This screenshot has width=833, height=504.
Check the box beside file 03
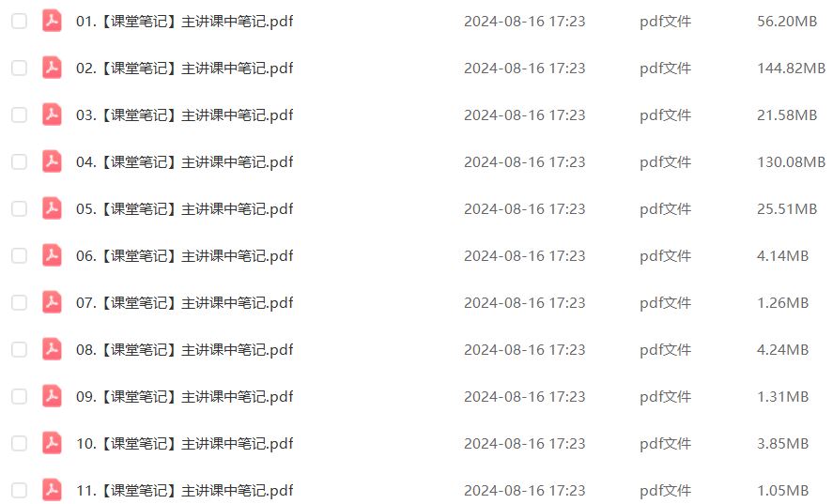pos(19,115)
